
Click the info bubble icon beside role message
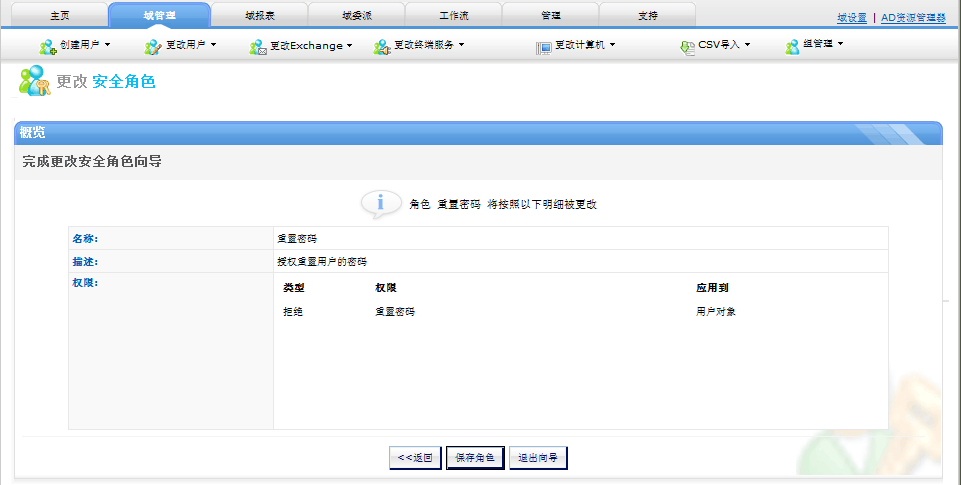coord(380,203)
